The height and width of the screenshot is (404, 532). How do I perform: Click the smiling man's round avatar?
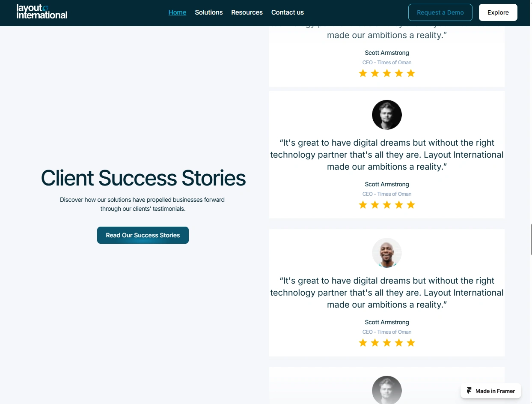[387, 253]
